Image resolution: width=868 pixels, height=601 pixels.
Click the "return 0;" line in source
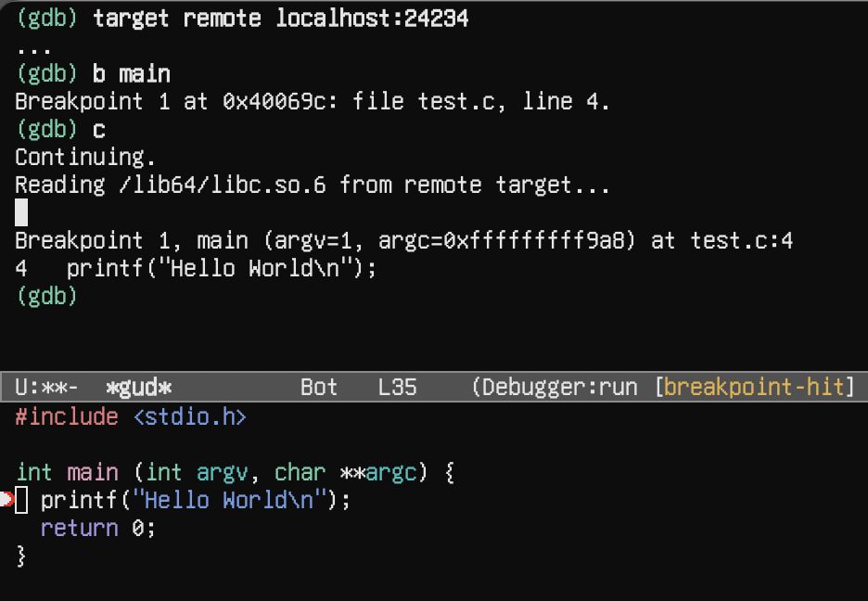click(98, 529)
